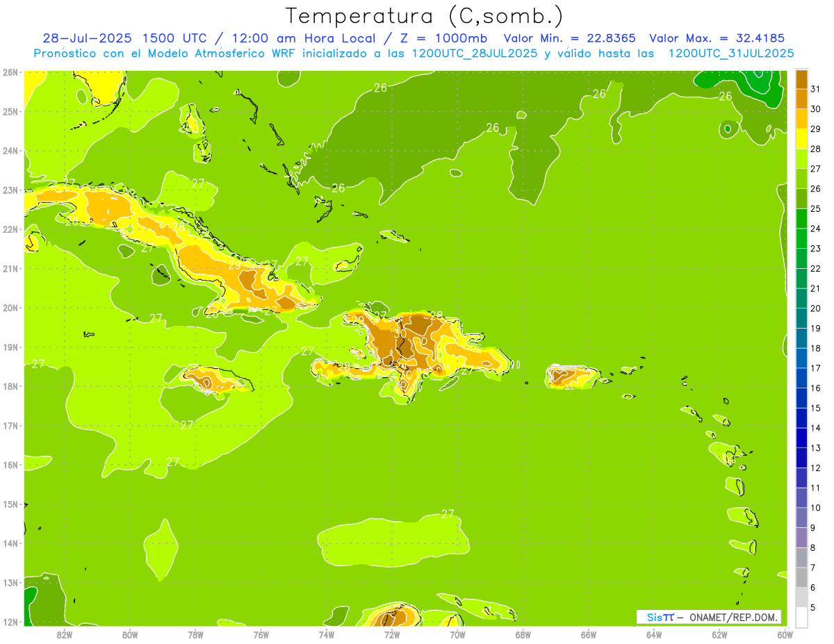Select the legend color band between 19 and 20

802,319
